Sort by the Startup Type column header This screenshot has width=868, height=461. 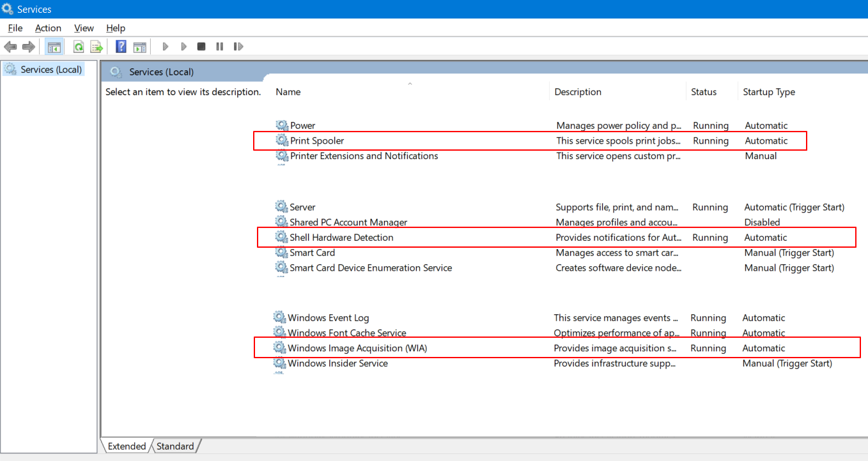[x=769, y=92]
